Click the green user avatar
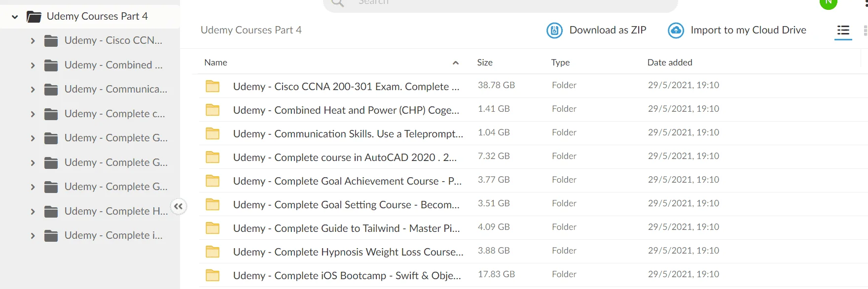The image size is (868, 289). (829, 3)
